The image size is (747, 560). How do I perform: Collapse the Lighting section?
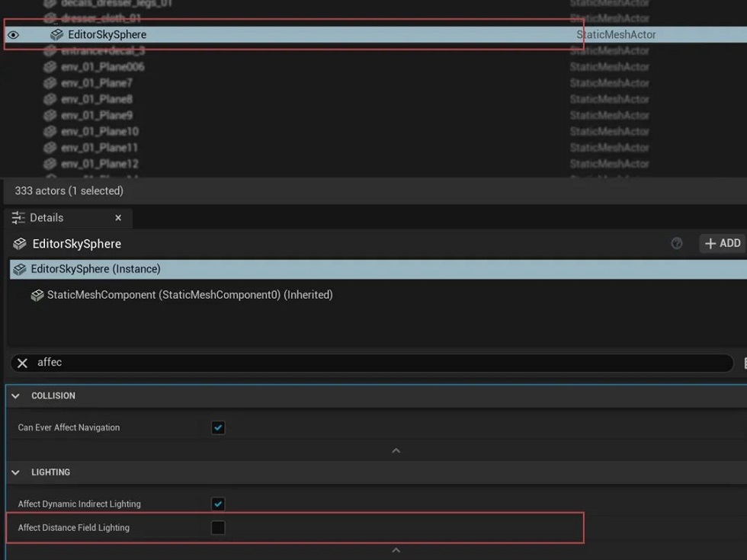pyautogui.click(x=15, y=472)
